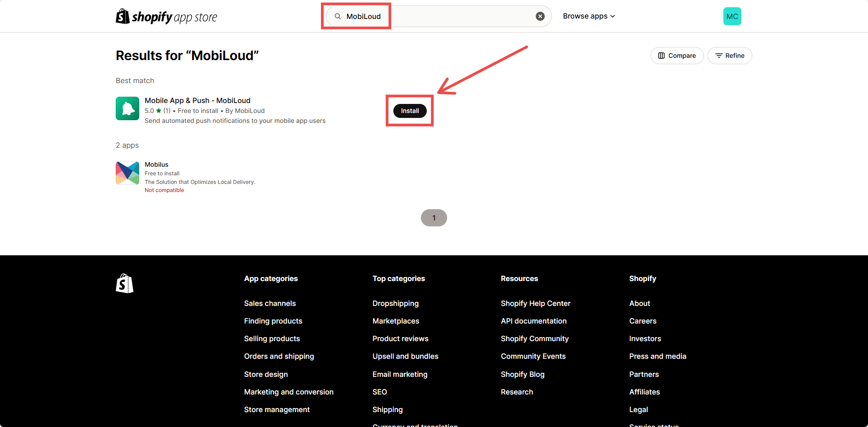Open the Affiliates link
This screenshot has width=868, height=427.
click(x=645, y=392)
